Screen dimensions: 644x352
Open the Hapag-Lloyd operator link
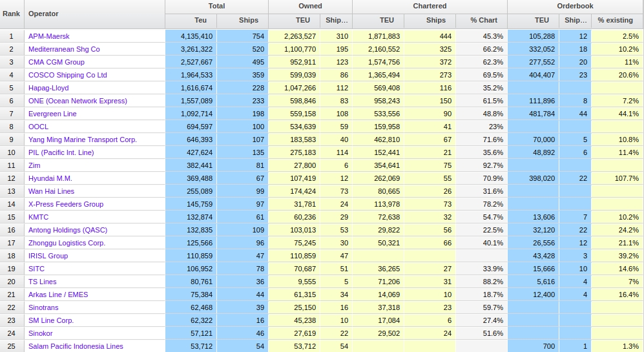[48, 88]
